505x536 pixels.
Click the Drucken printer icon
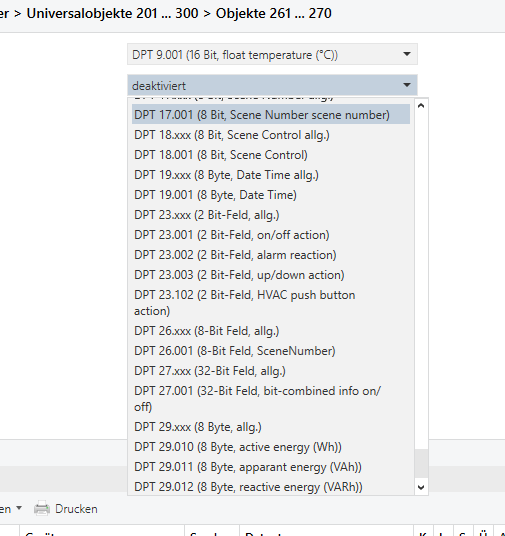(x=42, y=508)
